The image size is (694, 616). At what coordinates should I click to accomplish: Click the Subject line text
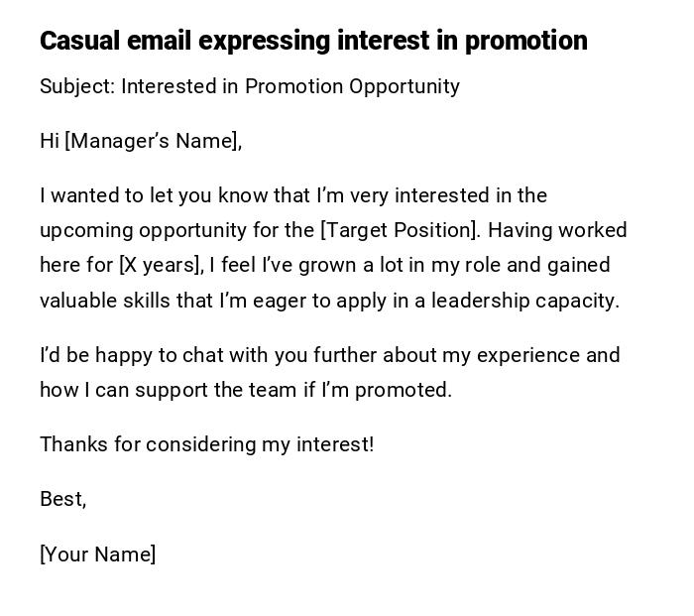[249, 86]
